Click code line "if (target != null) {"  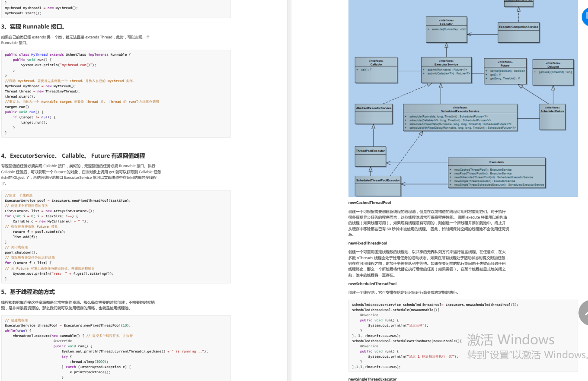pos(34,117)
